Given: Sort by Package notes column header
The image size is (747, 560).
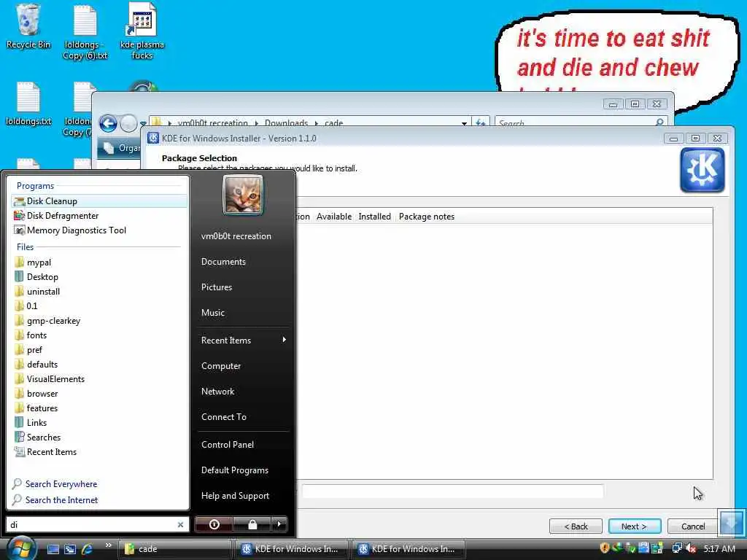Looking at the screenshot, I should coord(427,217).
